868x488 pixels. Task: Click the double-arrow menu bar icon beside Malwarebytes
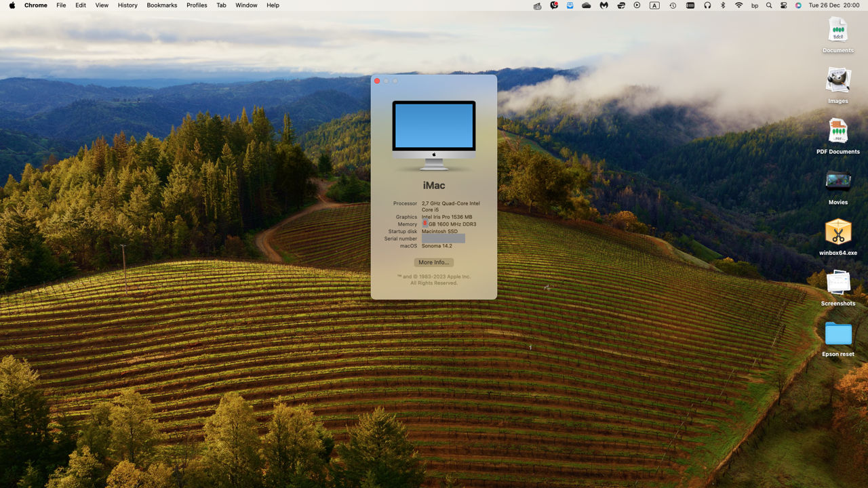pyautogui.click(x=620, y=5)
